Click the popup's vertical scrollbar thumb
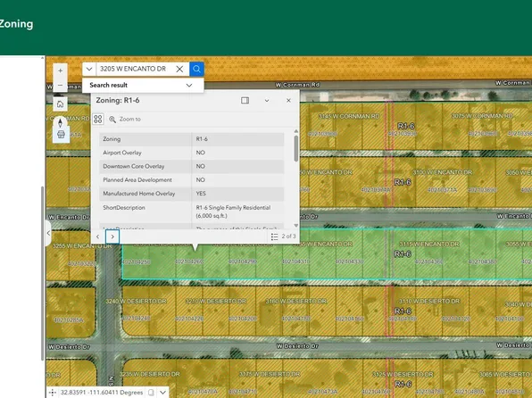Image resolution: width=532 pixels, height=398 pixels. pos(295,148)
